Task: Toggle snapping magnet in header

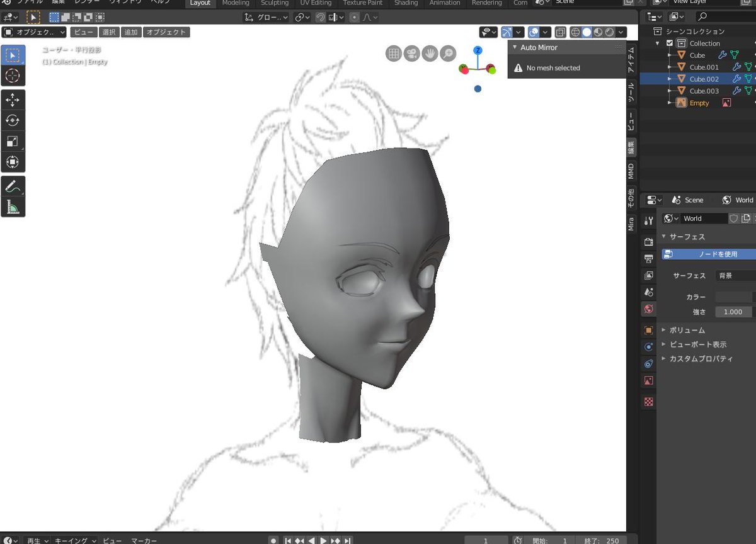Action: tap(320, 17)
